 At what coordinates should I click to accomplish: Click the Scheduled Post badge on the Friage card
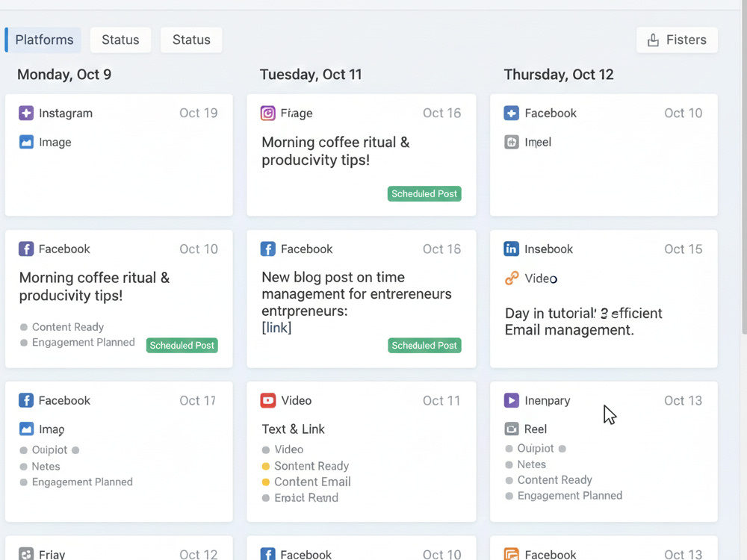click(x=424, y=194)
